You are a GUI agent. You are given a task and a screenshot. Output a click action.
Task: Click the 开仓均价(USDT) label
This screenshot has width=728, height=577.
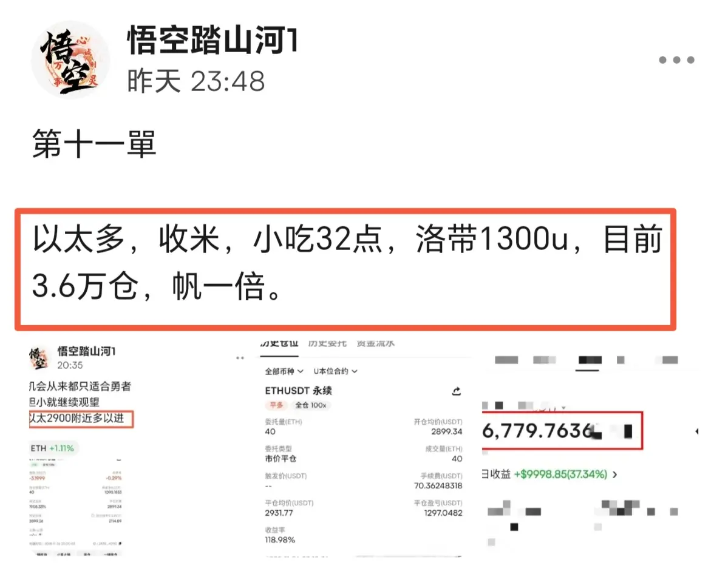(438, 422)
